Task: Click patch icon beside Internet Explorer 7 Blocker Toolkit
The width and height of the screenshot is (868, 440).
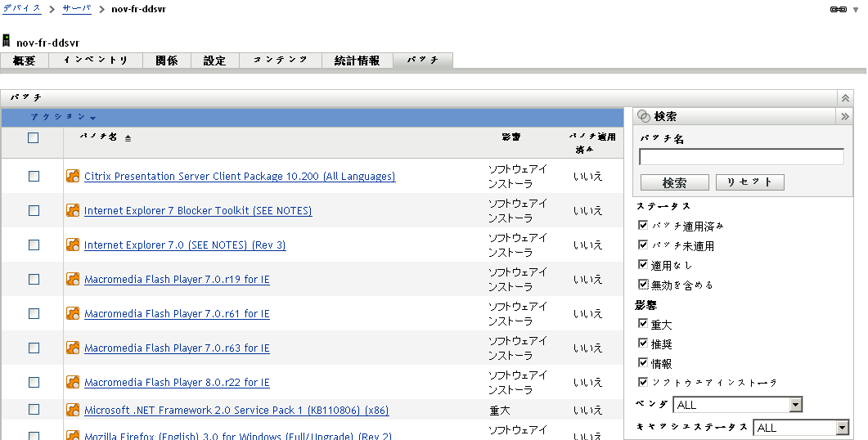Action: (73, 210)
